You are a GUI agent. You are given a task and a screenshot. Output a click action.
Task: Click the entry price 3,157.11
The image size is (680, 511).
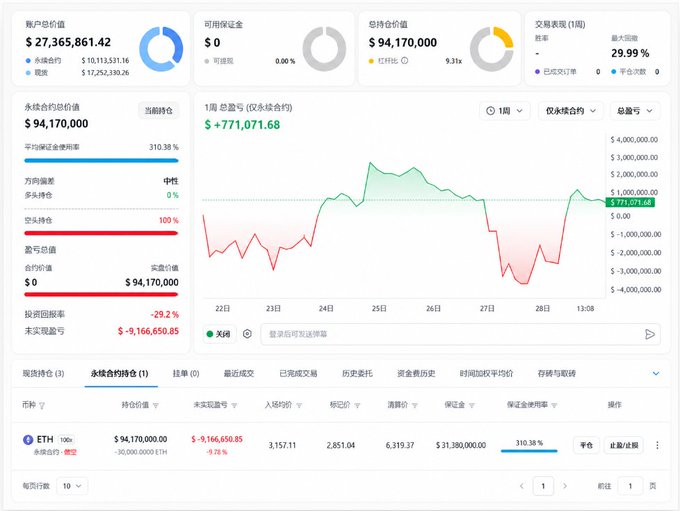282,445
